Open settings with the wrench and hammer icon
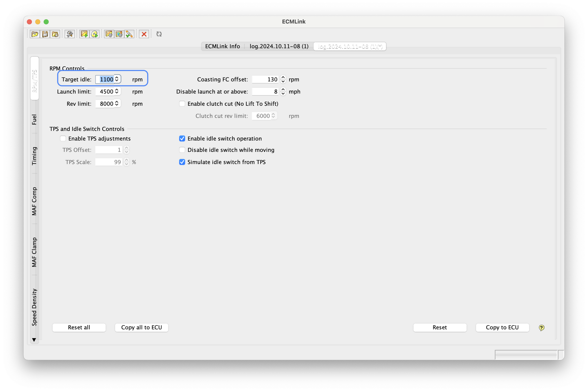588x391 pixels. [x=70, y=34]
